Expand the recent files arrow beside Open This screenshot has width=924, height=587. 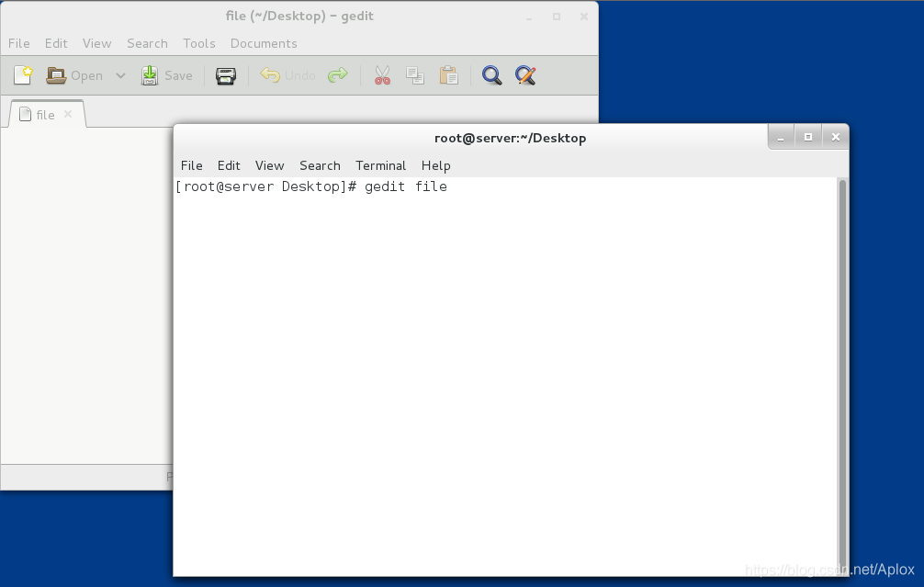pos(121,75)
